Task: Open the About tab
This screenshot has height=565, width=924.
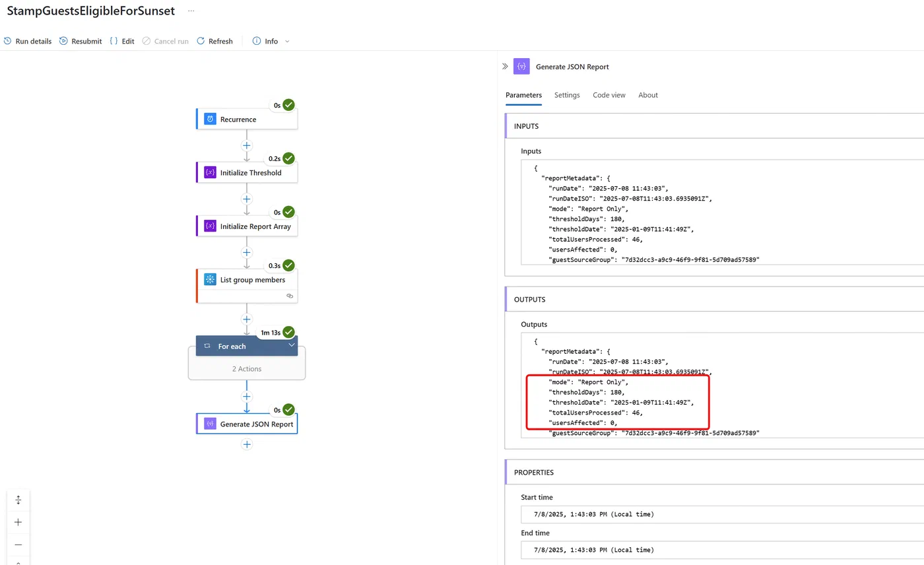Action: 648,95
